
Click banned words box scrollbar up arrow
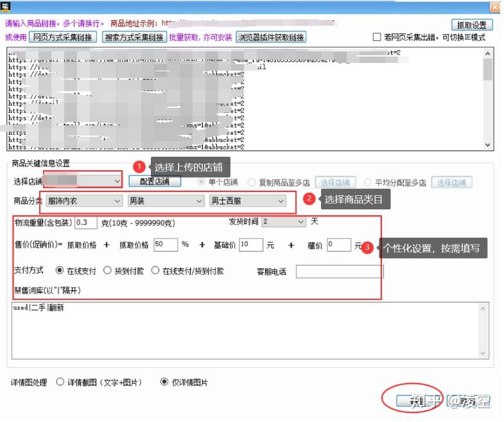point(483,309)
